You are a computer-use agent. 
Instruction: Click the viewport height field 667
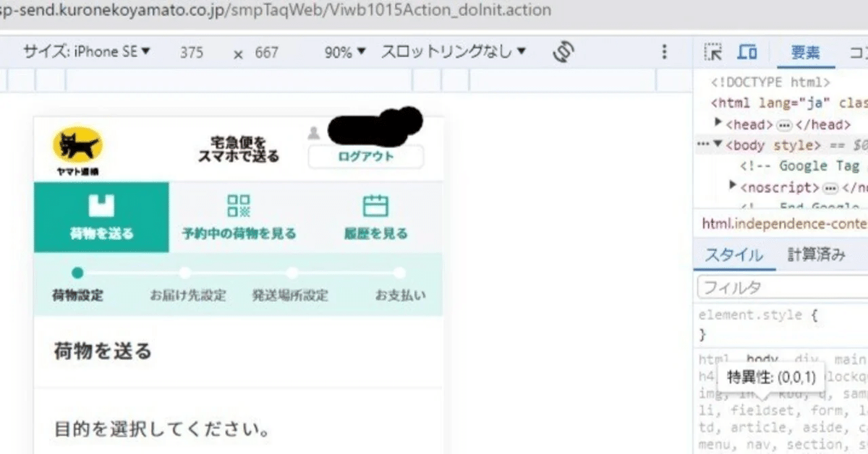266,53
